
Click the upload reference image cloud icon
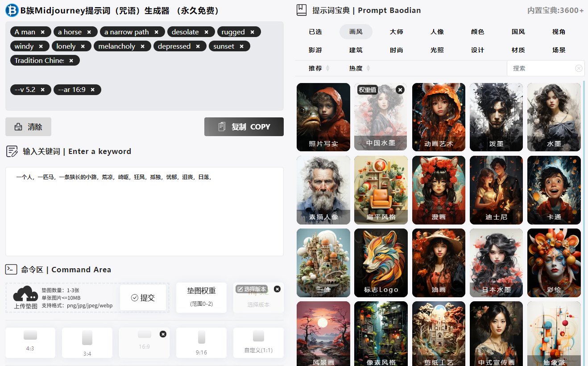(25, 294)
